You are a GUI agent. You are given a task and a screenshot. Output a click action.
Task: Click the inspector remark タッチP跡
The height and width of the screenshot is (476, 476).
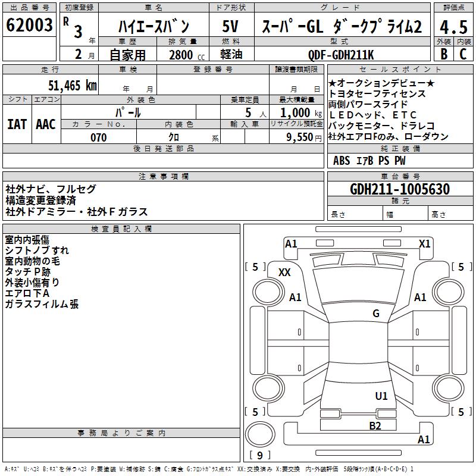(27, 272)
